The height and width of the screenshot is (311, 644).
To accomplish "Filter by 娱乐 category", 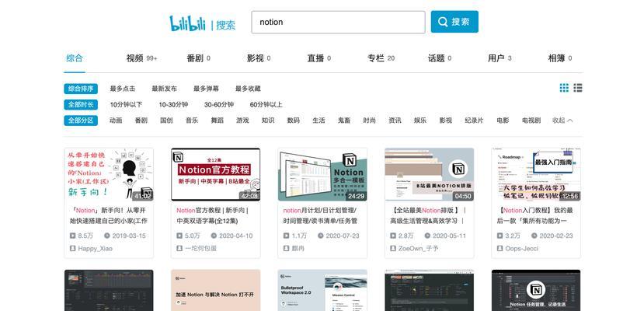I will click(x=420, y=121).
